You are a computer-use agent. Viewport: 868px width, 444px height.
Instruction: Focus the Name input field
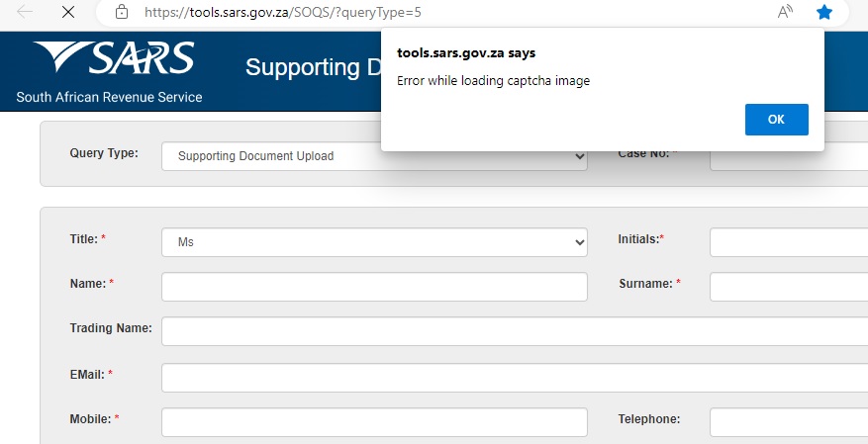[x=374, y=287]
